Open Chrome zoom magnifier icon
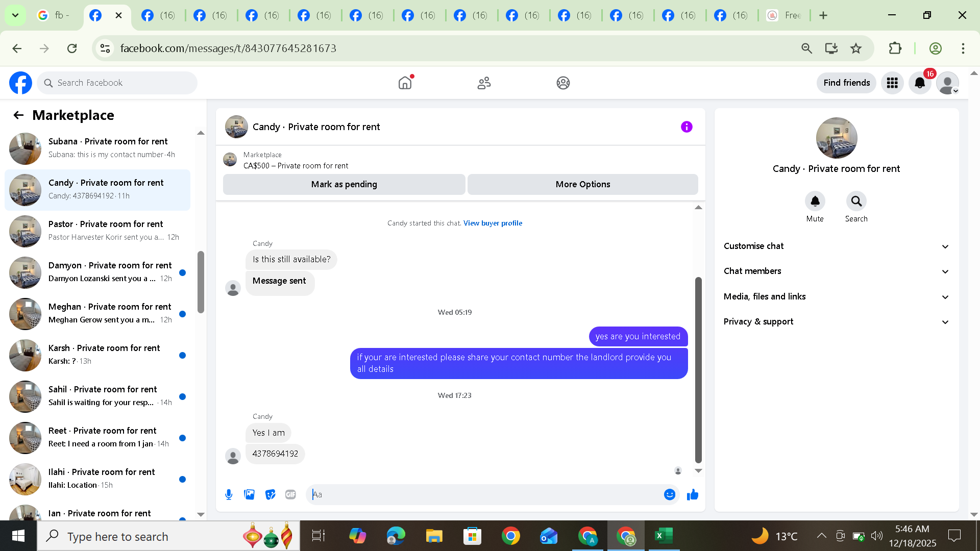This screenshot has width=980, height=551. click(807, 48)
